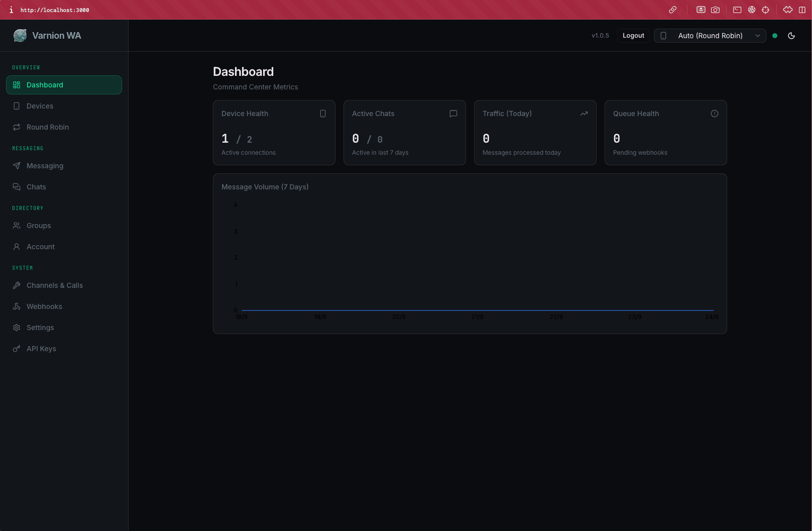Click the API Keys key icon

coord(17,349)
